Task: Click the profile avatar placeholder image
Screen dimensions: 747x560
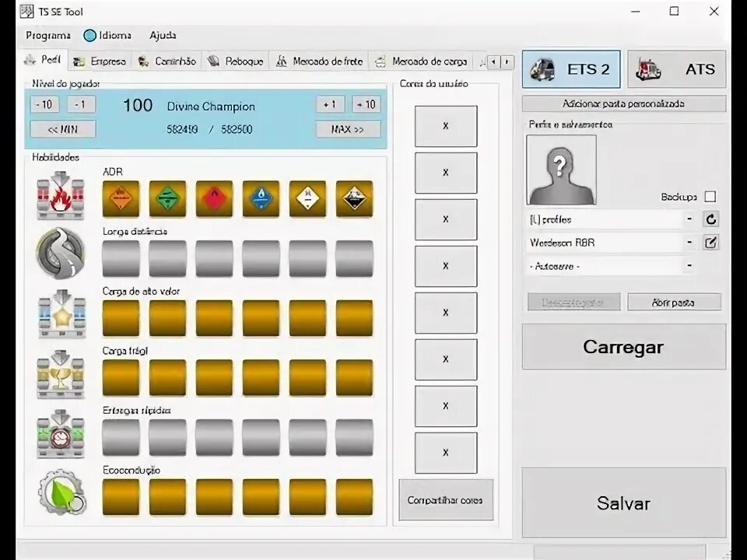Action: coord(561,170)
